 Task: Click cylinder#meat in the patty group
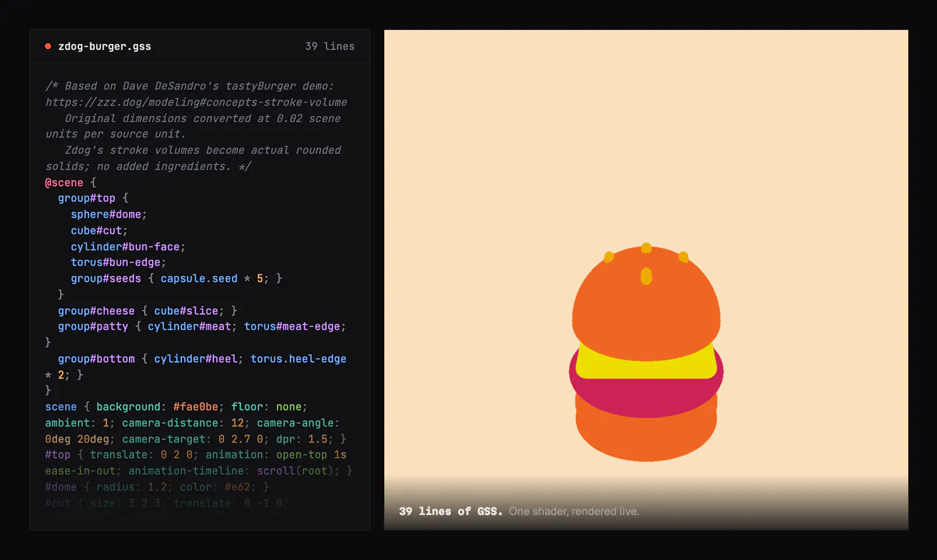[x=189, y=327]
